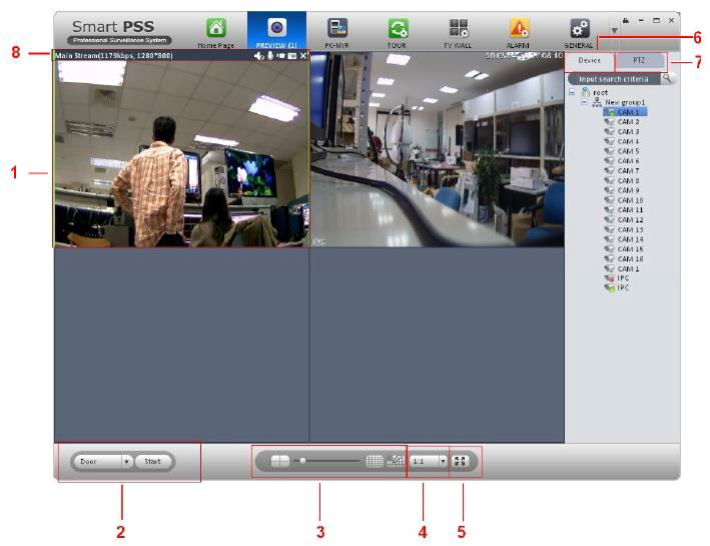The image size is (710, 546).
Task: Open the General settings gear icon
Action: [579, 29]
